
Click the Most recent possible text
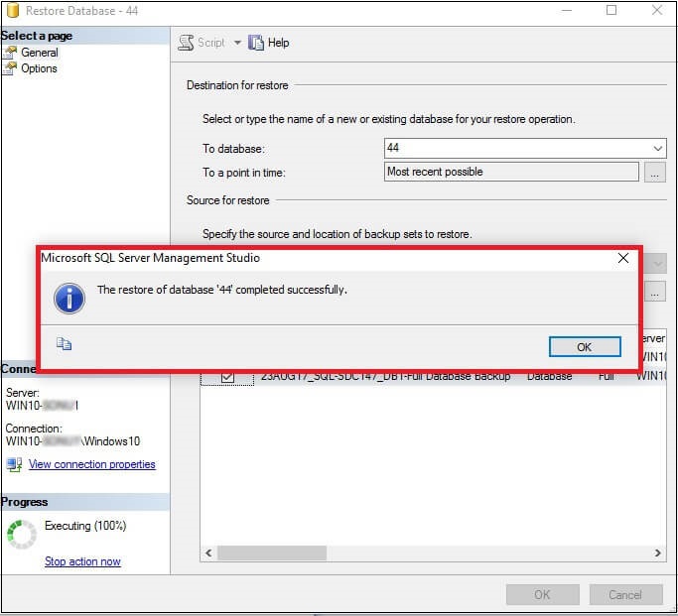tap(435, 172)
